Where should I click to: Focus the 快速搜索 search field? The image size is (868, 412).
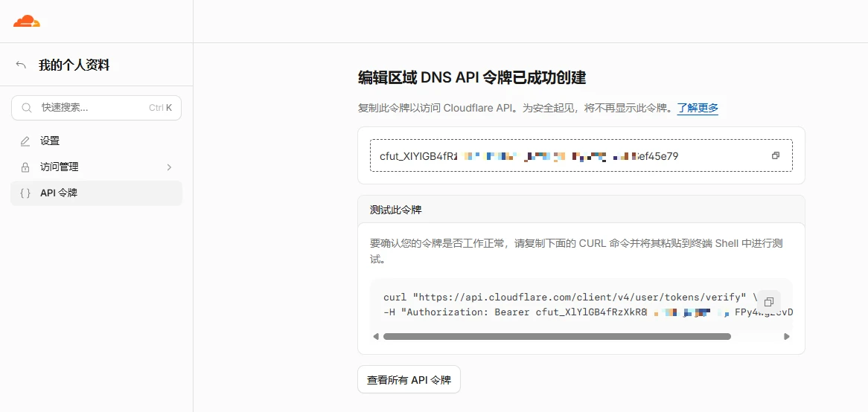(96, 108)
